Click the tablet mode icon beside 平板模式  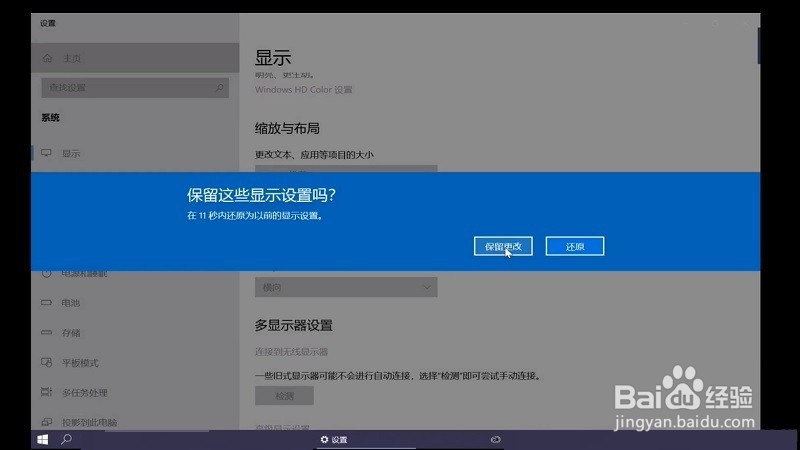[46, 363]
